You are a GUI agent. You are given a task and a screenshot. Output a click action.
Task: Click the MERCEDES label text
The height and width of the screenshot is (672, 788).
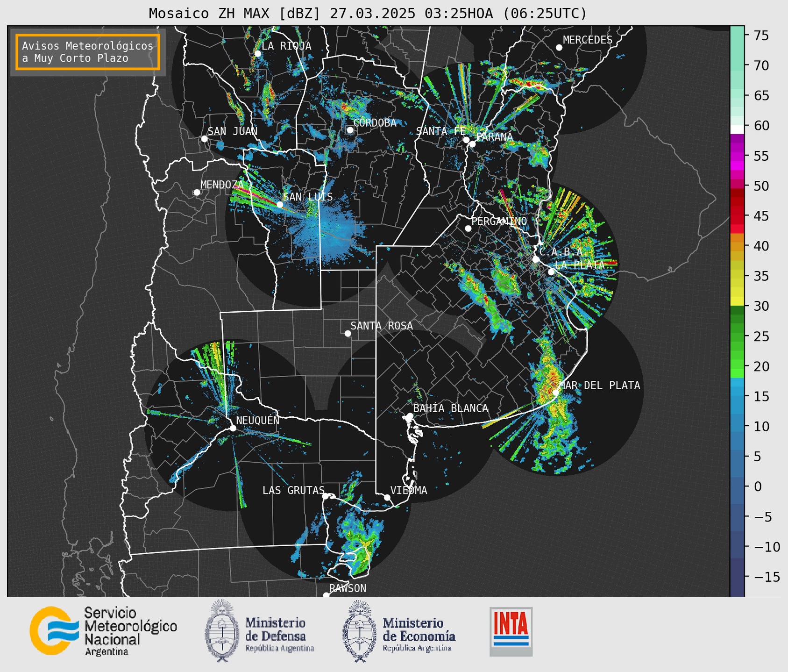588,40
